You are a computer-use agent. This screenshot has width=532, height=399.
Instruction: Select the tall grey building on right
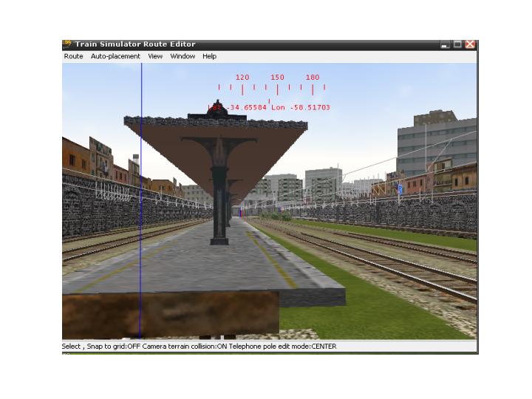[436, 144]
